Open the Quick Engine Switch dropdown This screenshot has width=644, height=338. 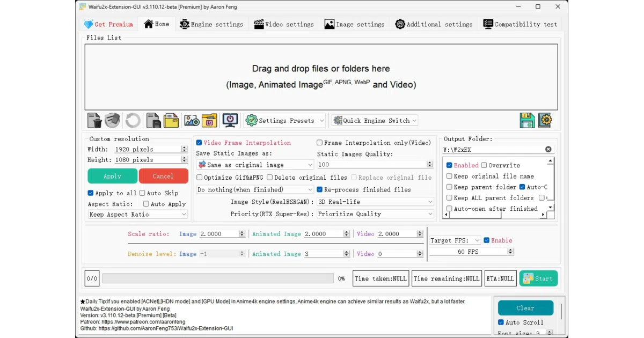click(x=375, y=121)
